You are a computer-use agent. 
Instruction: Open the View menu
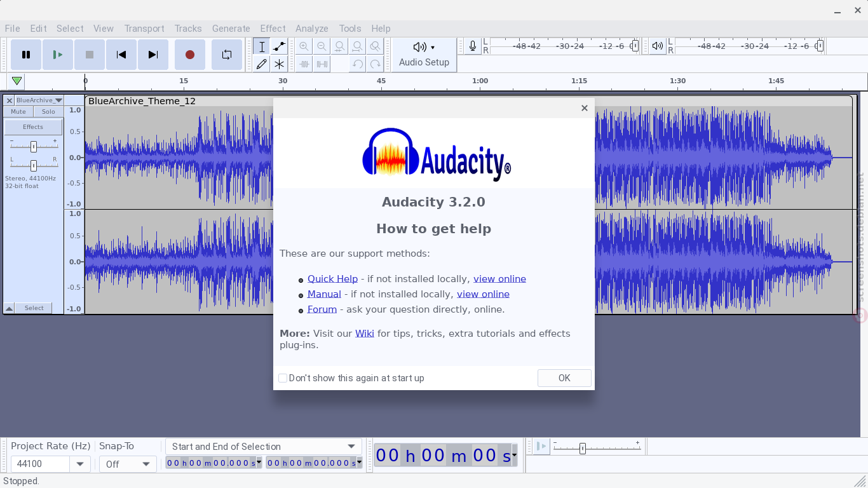coord(104,29)
